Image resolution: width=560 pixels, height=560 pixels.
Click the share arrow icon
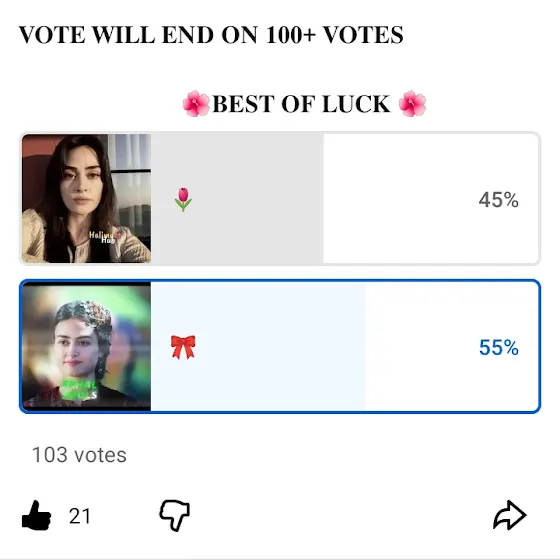[x=510, y=515]
